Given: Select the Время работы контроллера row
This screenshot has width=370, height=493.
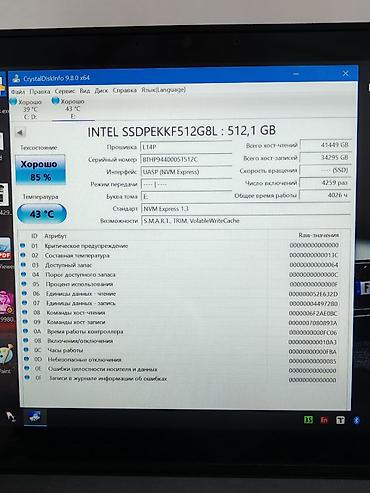Looking at the screenshot, I should click(180, 332).
